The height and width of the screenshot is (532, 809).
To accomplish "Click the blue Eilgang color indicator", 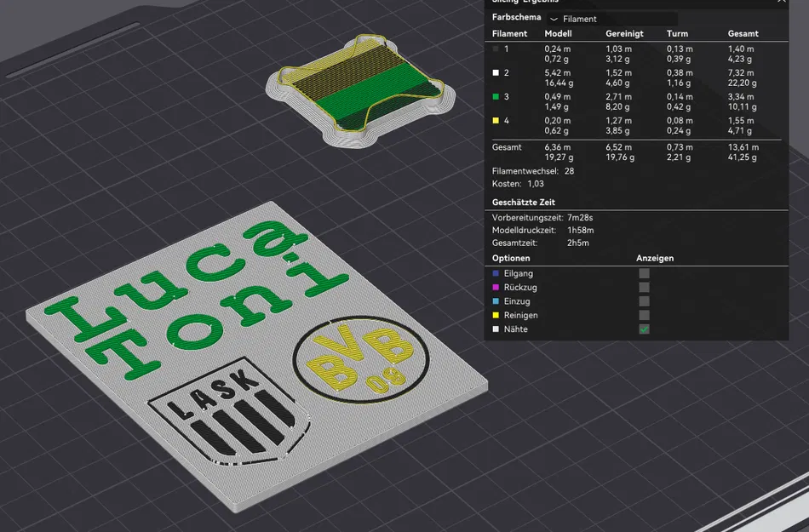I will pos(496,273).
